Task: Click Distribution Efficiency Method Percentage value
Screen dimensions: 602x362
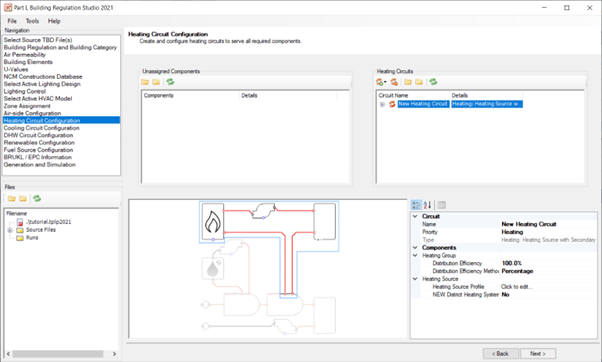Action: click(x=548, y=271)
